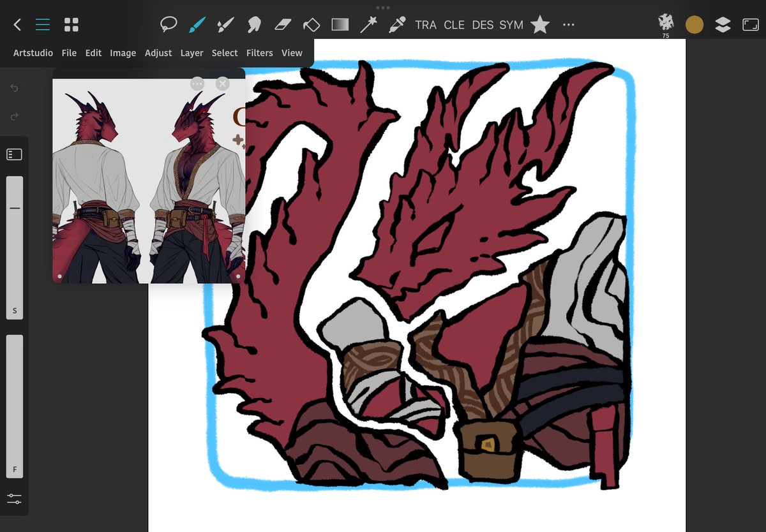Adjust the flow slider marked F
Image resolution: width=766 pixels, height=532 pixels.
15,406
